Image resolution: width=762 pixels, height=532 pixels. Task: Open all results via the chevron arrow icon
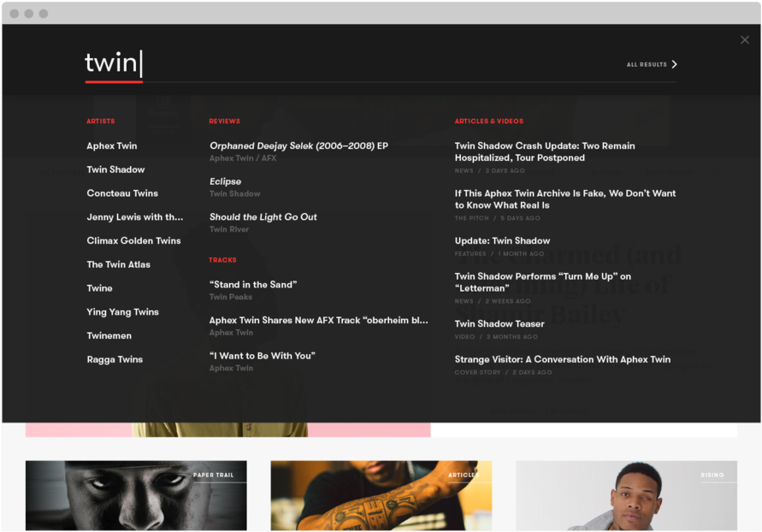click(x=675, y=63)
